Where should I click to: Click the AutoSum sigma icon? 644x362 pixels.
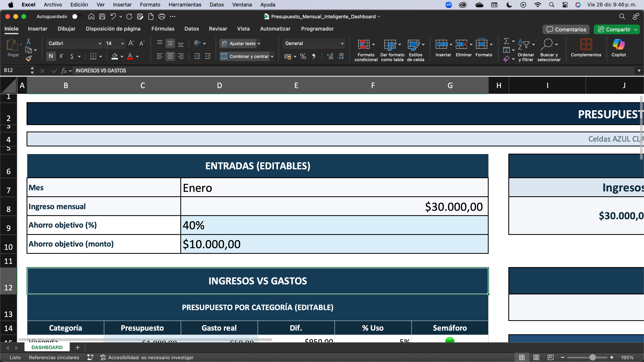pyautogui.click(x=506, y=41)
